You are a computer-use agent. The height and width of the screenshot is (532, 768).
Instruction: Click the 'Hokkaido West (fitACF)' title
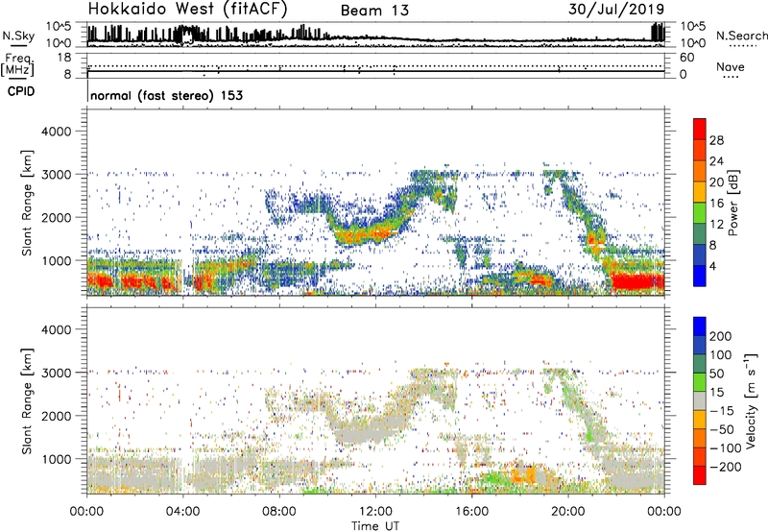(187, 10)
